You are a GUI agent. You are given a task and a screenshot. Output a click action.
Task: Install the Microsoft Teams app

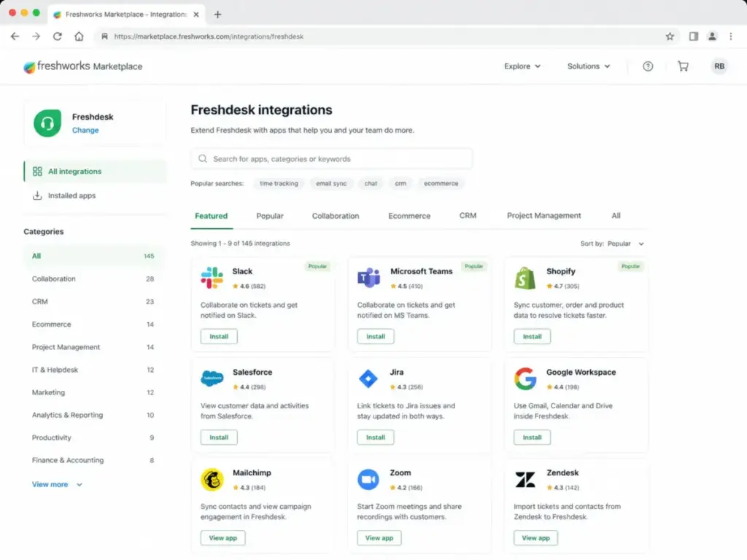coord(376,336)
